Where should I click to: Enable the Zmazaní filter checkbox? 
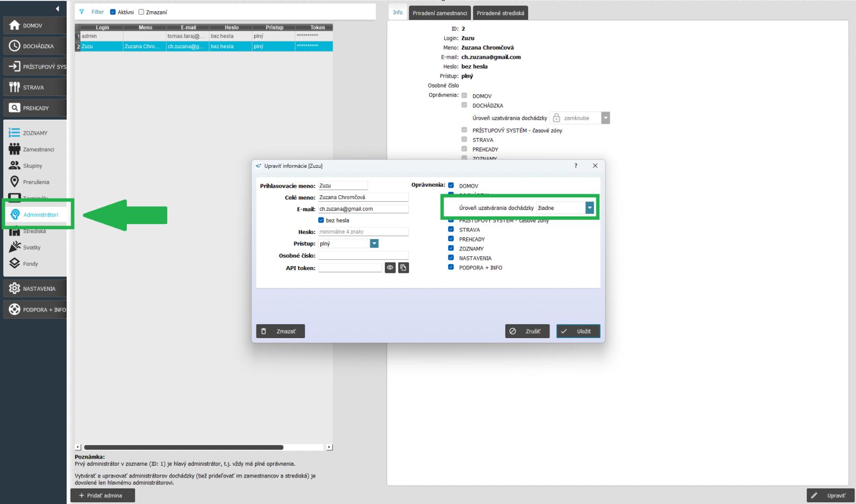[141, 12]
